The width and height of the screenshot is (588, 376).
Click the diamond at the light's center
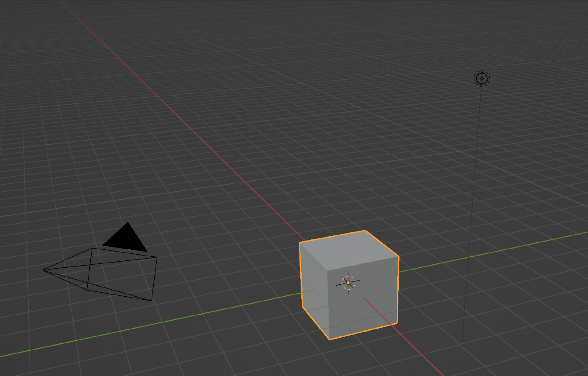click(x=483, y=78)
